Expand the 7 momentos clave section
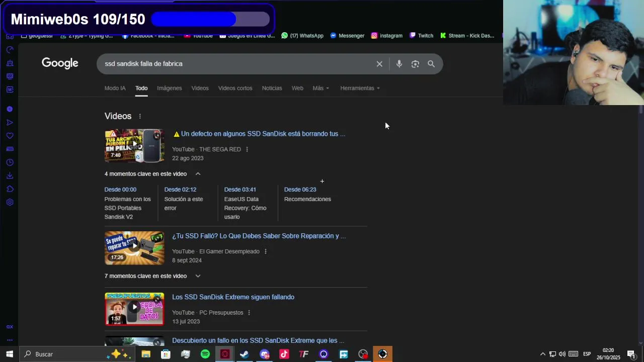Screen dimensions: 644x362 [x=198, y=276]
